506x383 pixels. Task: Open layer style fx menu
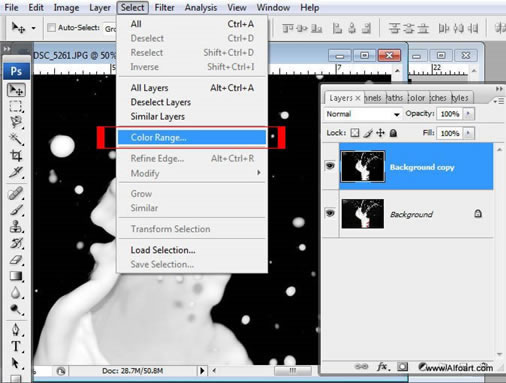click(x=383, y=367)
